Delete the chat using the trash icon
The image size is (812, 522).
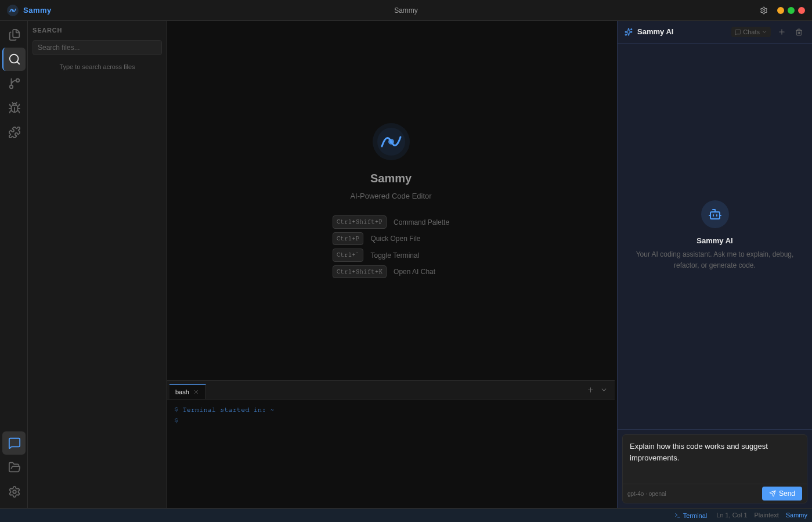pyautogui.click(x=799, y=32)
